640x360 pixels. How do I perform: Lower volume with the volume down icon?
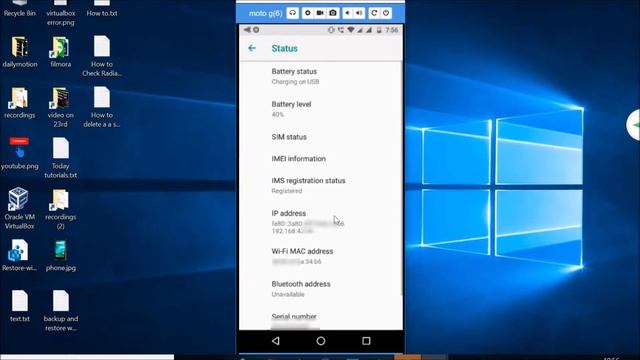point(347,13)
